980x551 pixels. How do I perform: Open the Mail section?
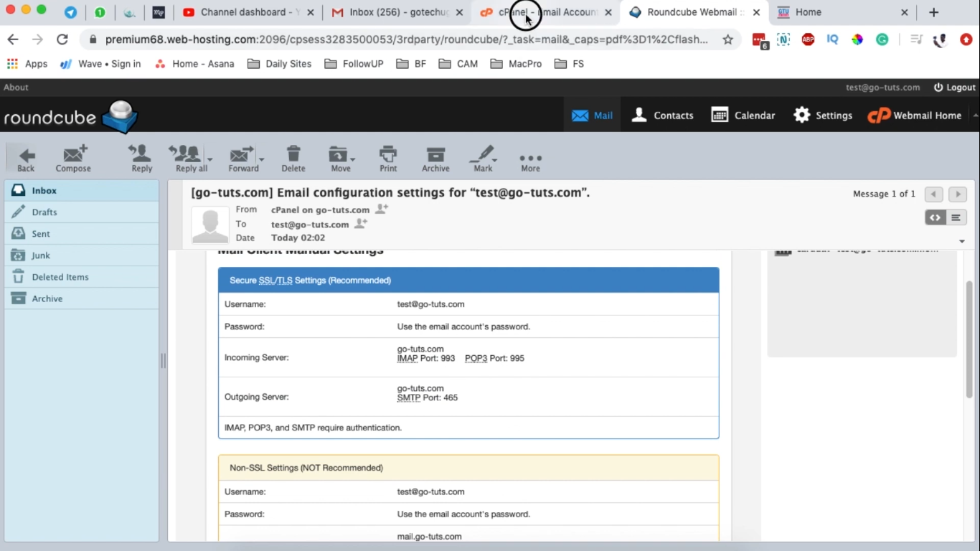(592, 115)
